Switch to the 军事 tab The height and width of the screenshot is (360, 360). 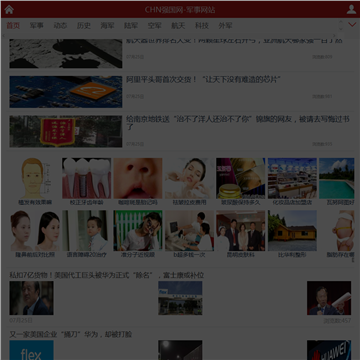[37, 26]
